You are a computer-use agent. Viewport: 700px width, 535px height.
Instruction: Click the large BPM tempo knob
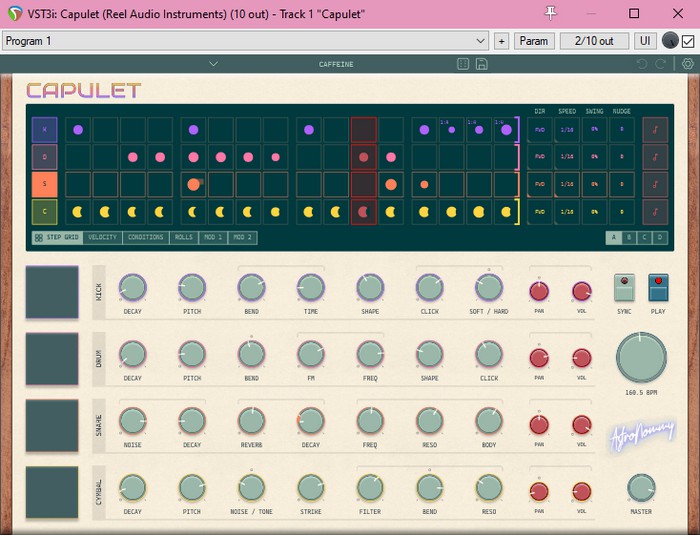click(x=642, y=357)
